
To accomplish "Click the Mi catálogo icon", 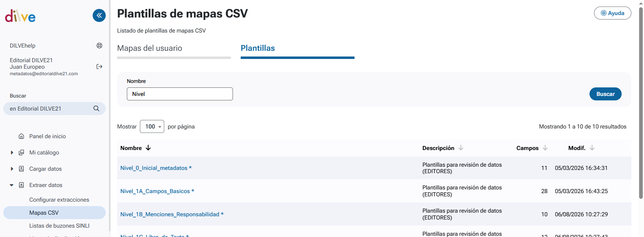I will point(22,152).
